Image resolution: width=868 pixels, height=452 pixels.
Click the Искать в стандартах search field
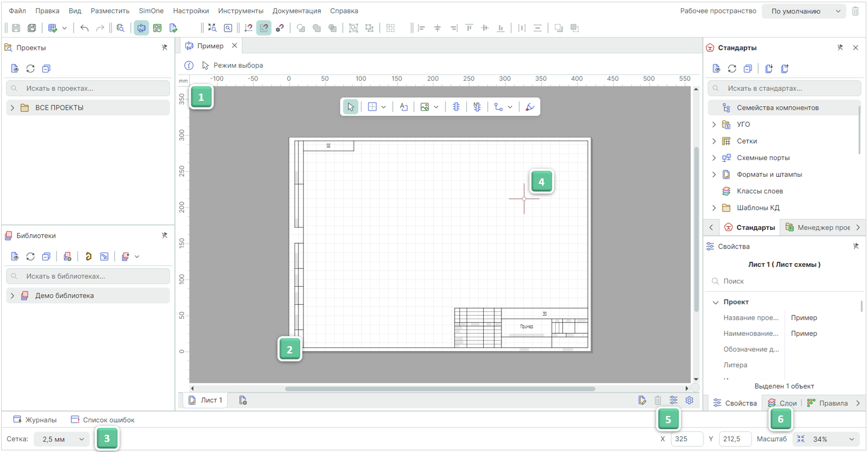[x=784, y=88]
